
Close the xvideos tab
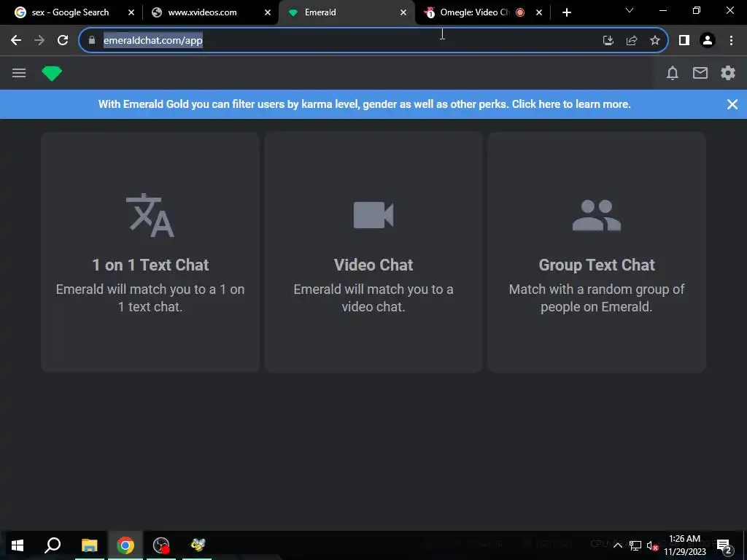tap(267, 12)
